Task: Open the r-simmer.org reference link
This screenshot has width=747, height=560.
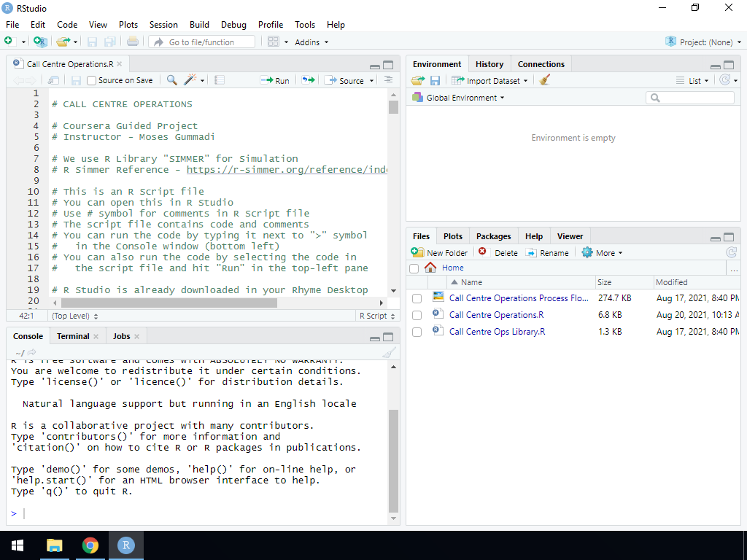Action: point(287,169)
